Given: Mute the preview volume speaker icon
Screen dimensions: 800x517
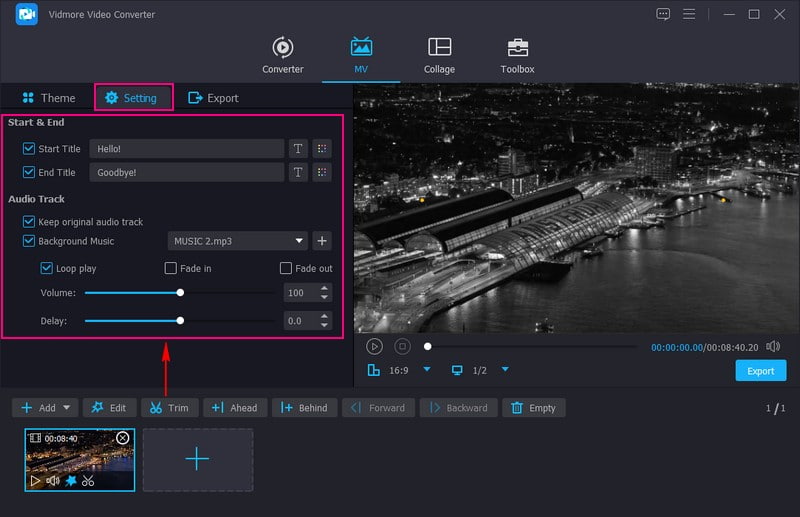Looking at the screenshot, I should [x=772, y=346].
